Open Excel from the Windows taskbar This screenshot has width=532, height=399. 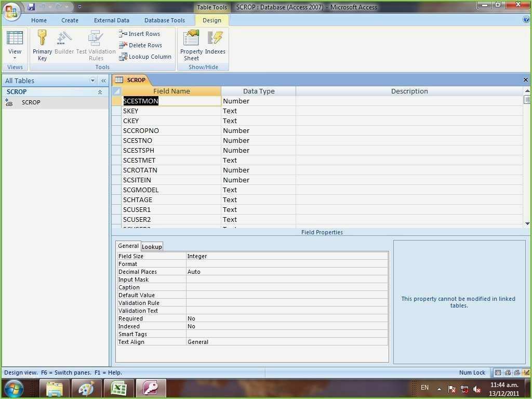tap(118, 388)
